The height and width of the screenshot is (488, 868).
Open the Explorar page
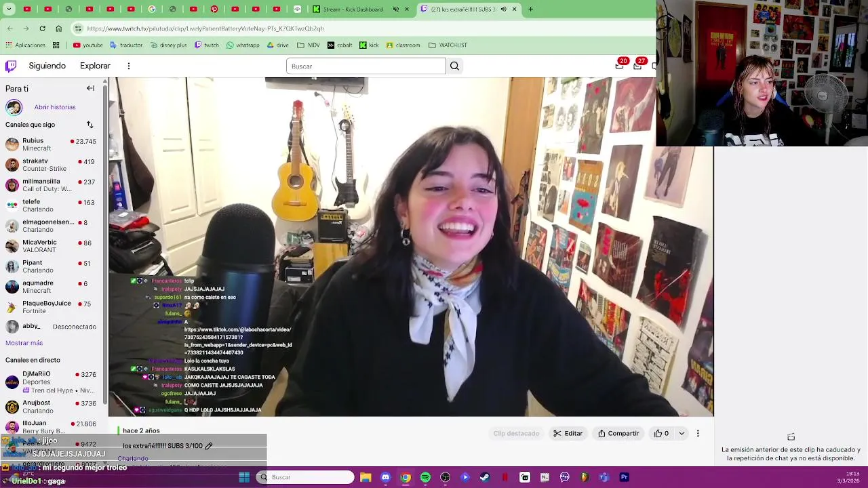point(95,66)
